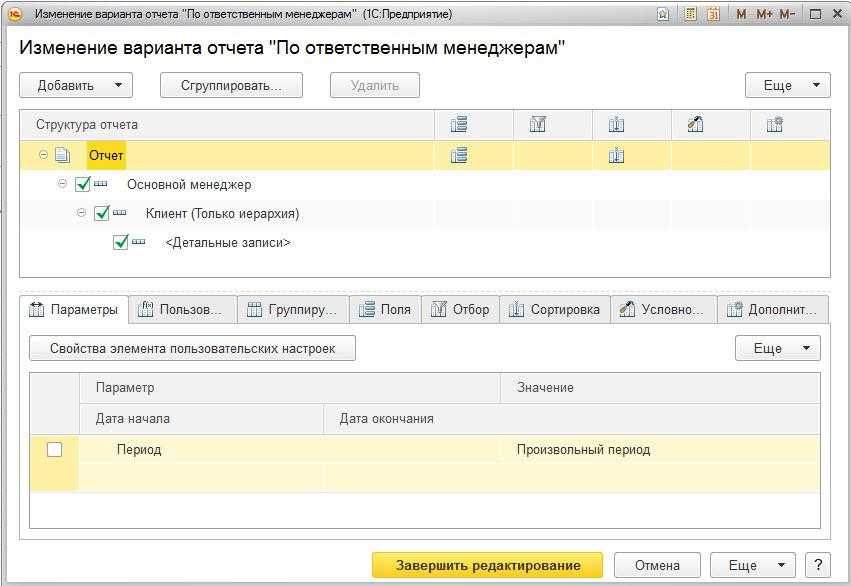Viewport: 851px width, 586px height.
Task: Open the bottom Еще dropdown next to Отмена
Action: [752, 565]
